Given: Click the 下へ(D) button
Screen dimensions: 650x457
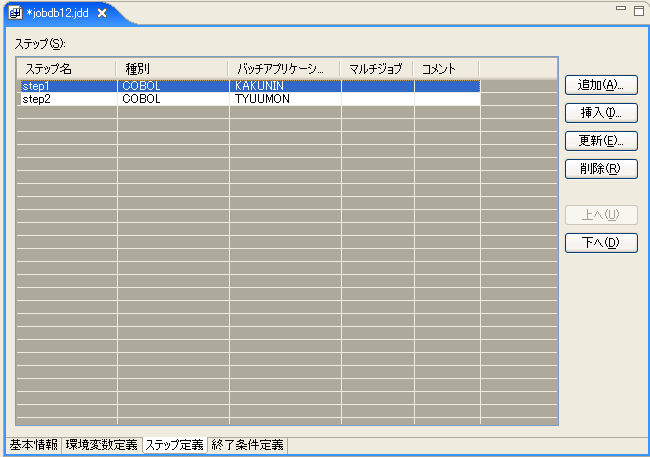Looking at the screenshot, I should point(601,243).
